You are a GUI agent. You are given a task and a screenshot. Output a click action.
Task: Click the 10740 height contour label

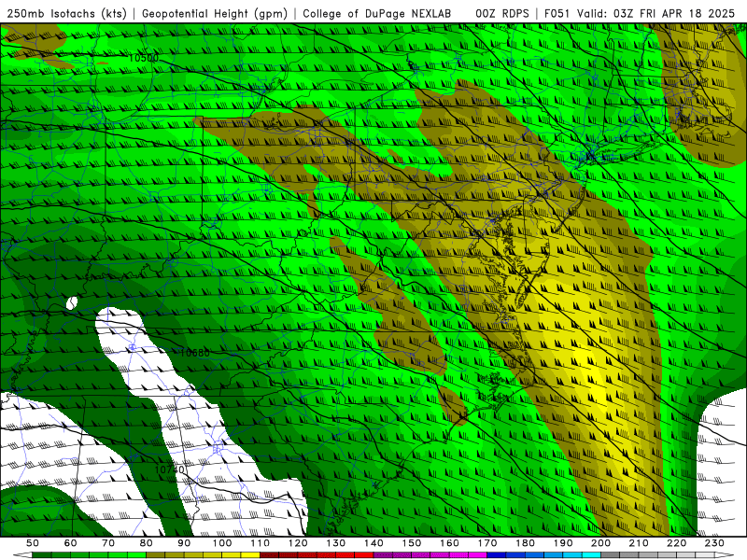[x=169, y=469]
